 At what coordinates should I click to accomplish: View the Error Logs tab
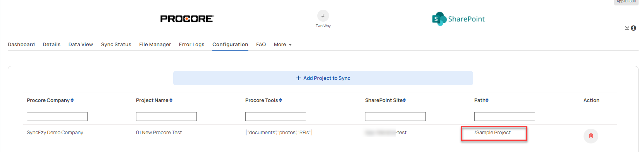191,45
